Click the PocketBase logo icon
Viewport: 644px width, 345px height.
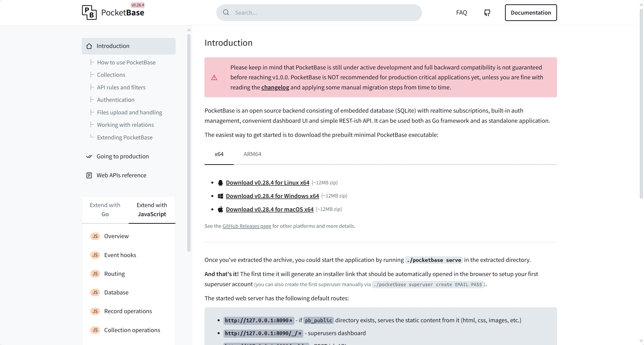pos(89,12)
